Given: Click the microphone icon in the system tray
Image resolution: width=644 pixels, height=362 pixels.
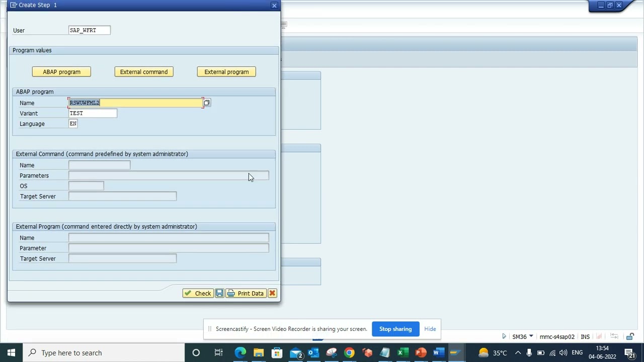Looking at the screenshot, I should tap(529, 353).
